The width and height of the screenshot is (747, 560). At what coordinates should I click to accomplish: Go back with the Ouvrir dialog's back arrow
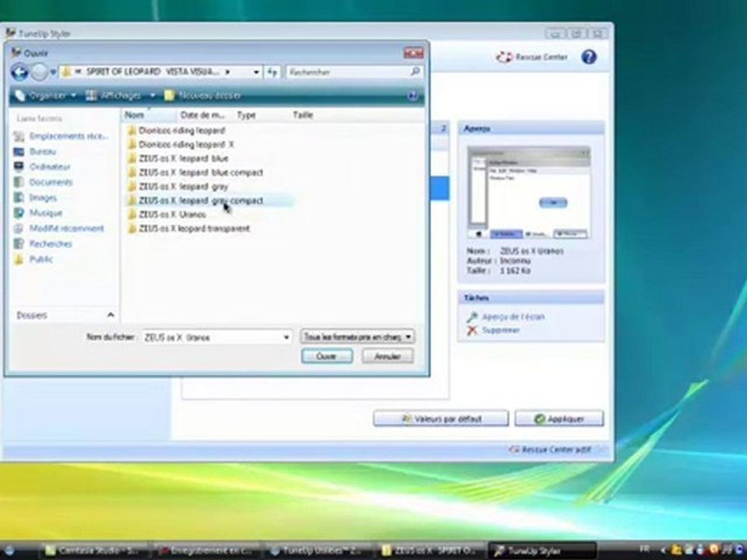20,72
